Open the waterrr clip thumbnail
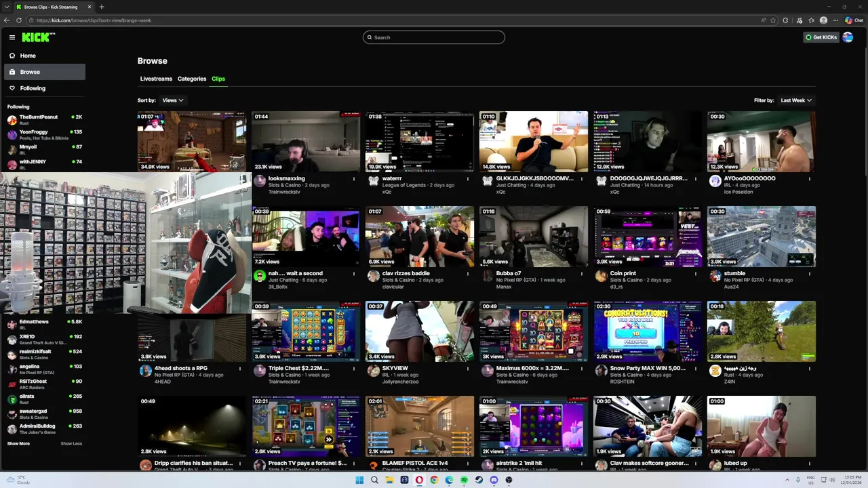Viewport: 868px width, 488px height. (420, 142)
